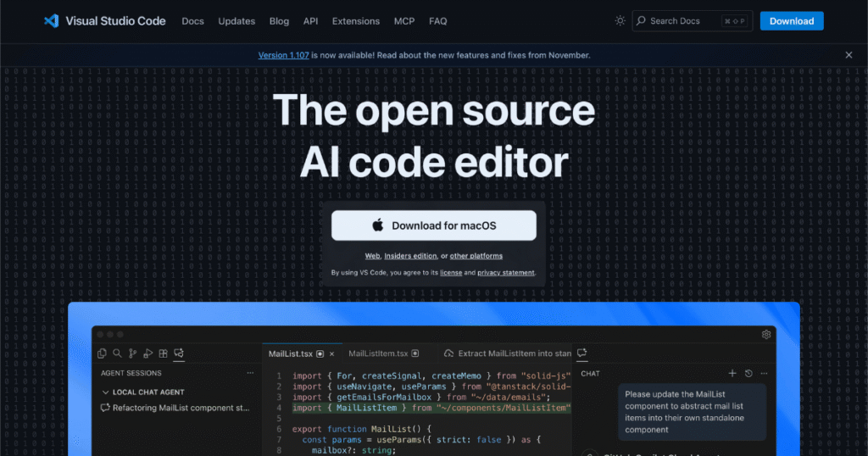Click the Run and Debug icon
Image resolution: width=868 pixels, height=456 pixels.
point(147,353)
